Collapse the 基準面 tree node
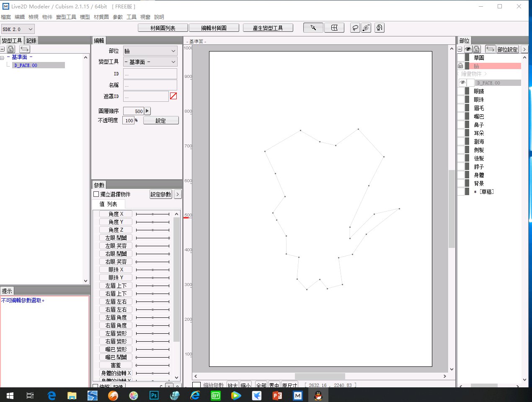532x402 pixels. (x=2, y=57)
